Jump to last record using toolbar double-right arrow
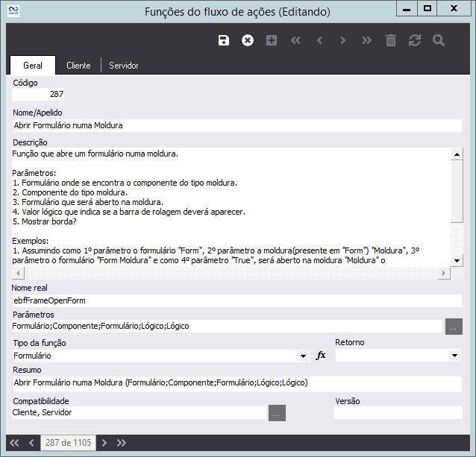The width and height of the screenshot is (476, 457). pos(367,40)
